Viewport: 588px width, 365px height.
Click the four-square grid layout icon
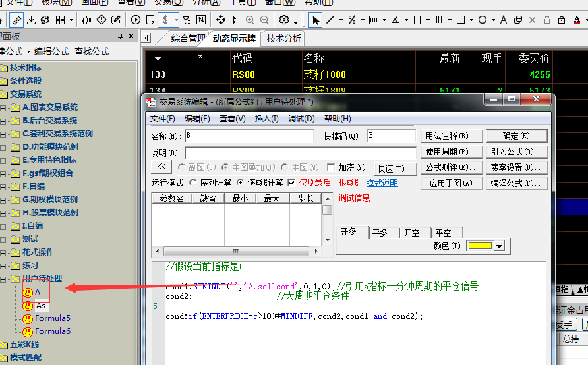pyautogui.click(x=60, y=20)
